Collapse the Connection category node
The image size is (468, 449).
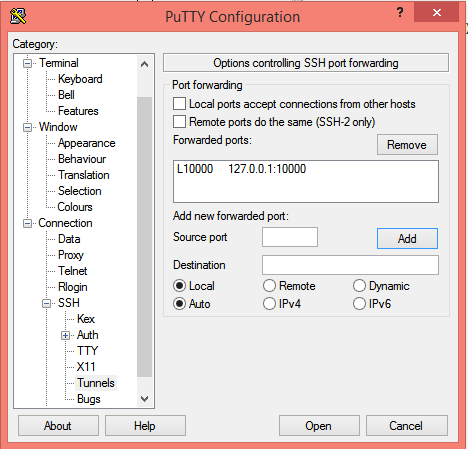tap(28, 223)
